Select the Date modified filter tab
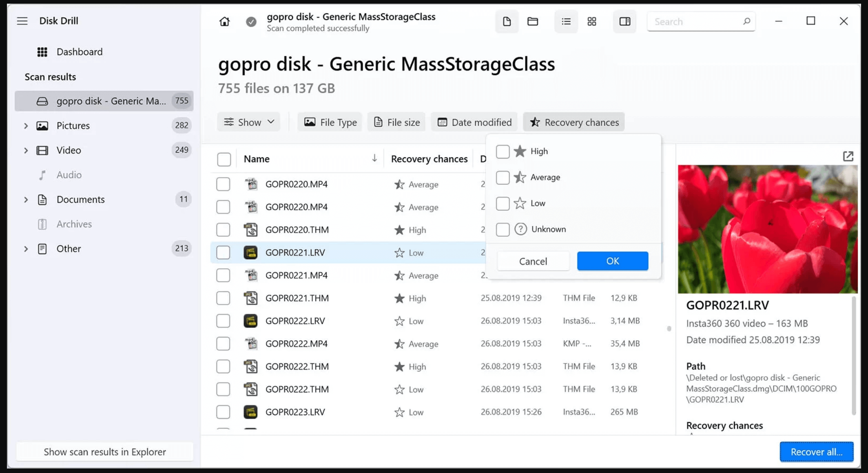The height and width of the screenshot is (473, 868). click(x=474, y=122)
